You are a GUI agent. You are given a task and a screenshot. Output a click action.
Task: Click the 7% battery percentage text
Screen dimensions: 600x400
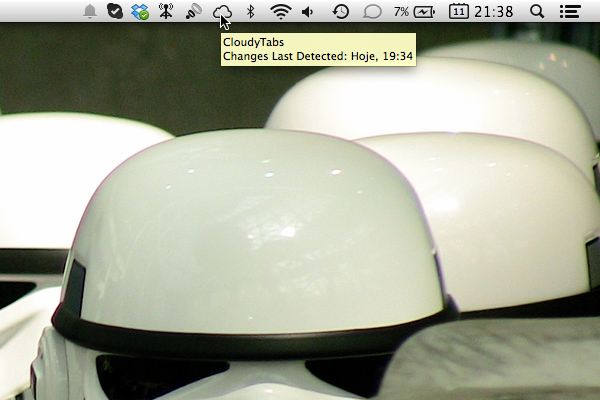point(401,12)
